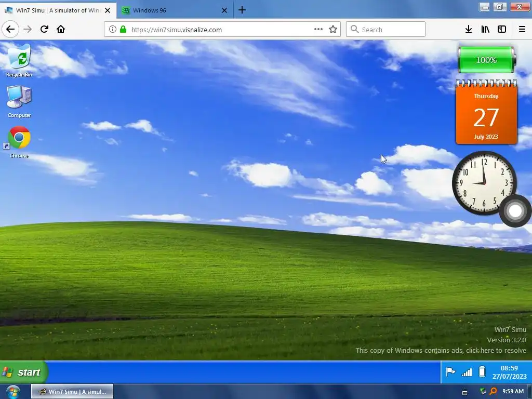Viewport: 532px width, 399px height.
Task: Show site information icon in address bar
Action: pos(113,29)
